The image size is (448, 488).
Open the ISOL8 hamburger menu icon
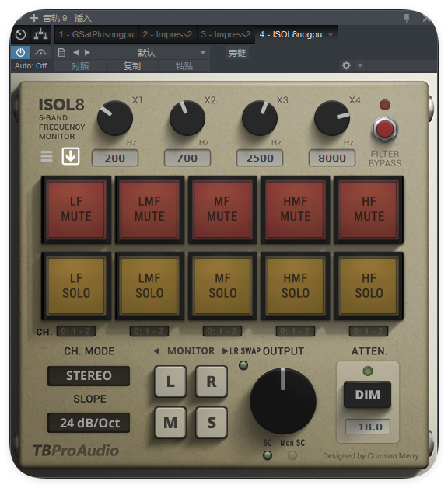(47, 156)
